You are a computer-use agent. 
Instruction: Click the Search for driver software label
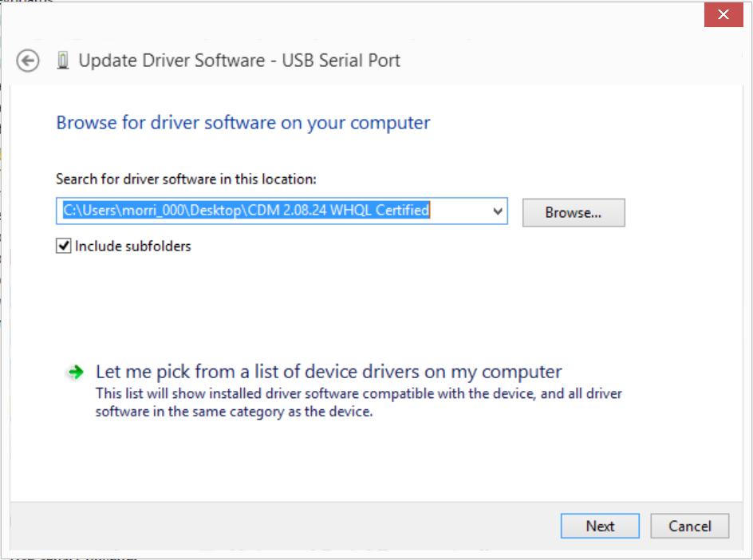[x=187, y=179]
